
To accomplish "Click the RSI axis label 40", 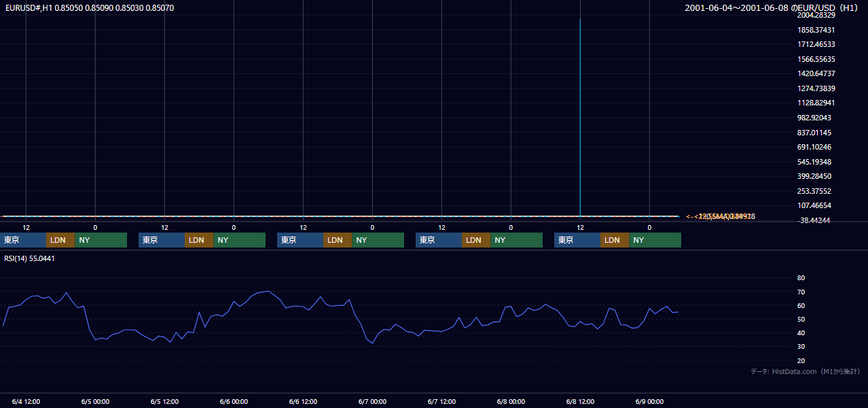I will tap(801, 333).
